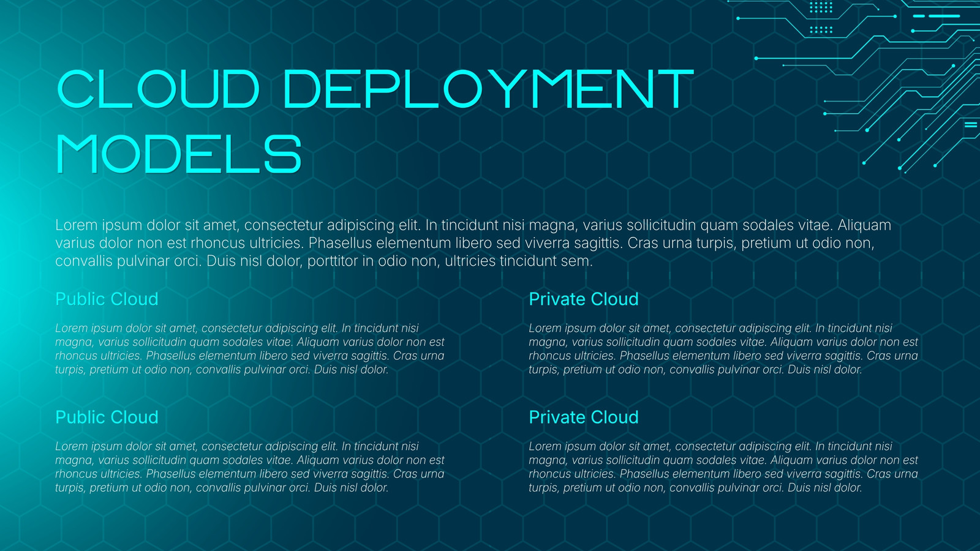Select the MODELS title line
Image resolution: width=980 pixels, height=551 pixels.
[179, 154]
